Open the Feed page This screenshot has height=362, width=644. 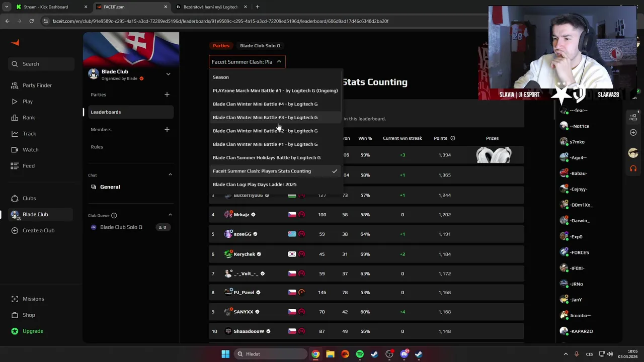(28, 166)
